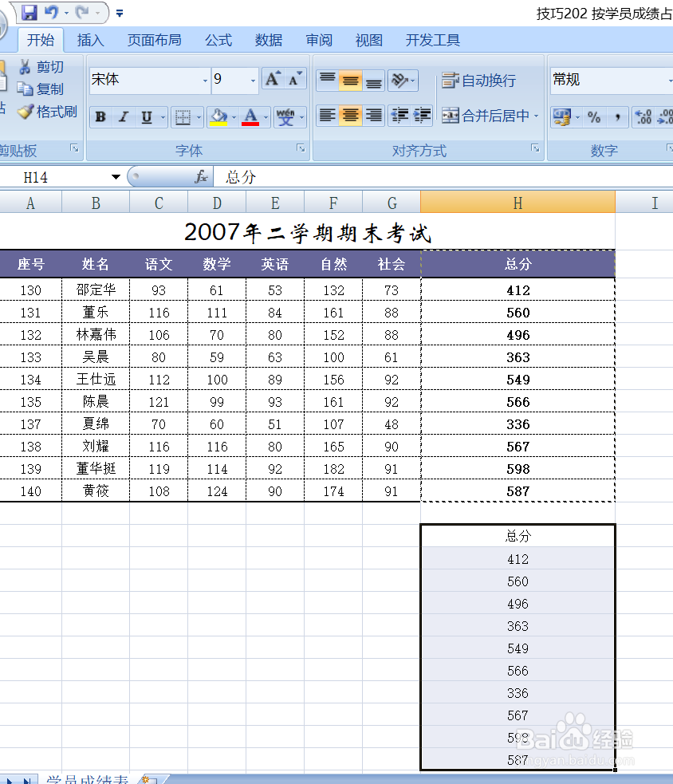Apply yellow fill color bucket

(x=218, y=117)
